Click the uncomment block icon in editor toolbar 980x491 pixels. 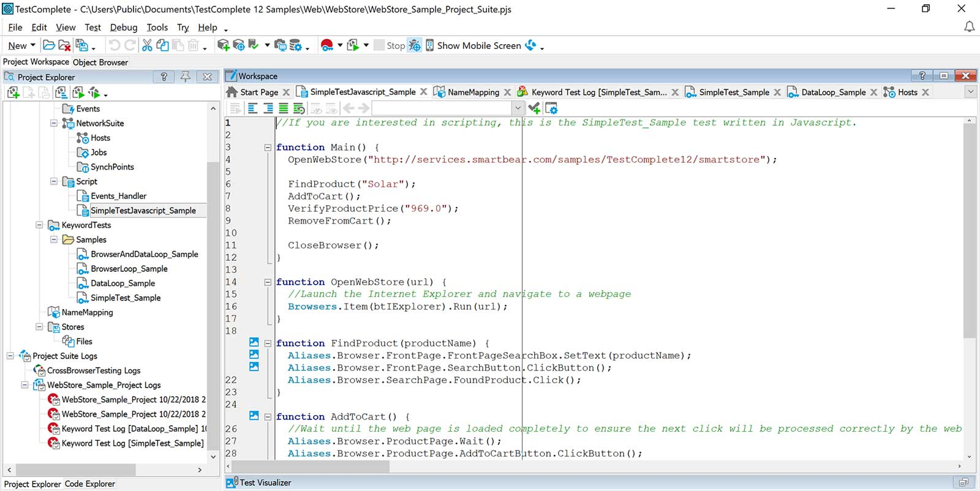[x=298, y=108]
